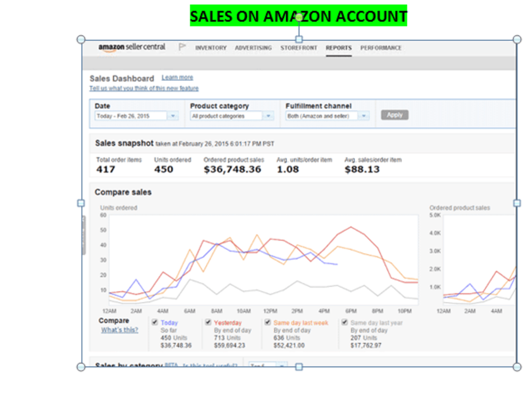The width and height of the screenshot is (532, 399).
Task: Uncheck the Today comparison checkbox
Action: pyautogui.click(x=155, y=322)
